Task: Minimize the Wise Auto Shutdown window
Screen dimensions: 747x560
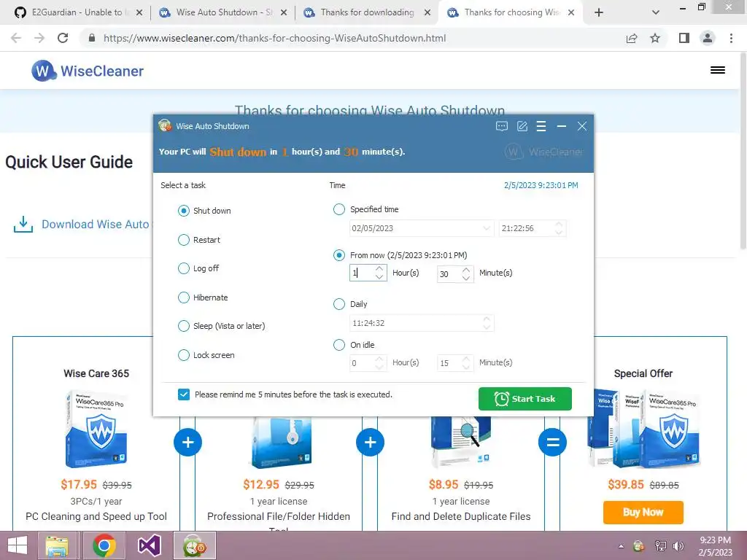Action: point(562,126)
